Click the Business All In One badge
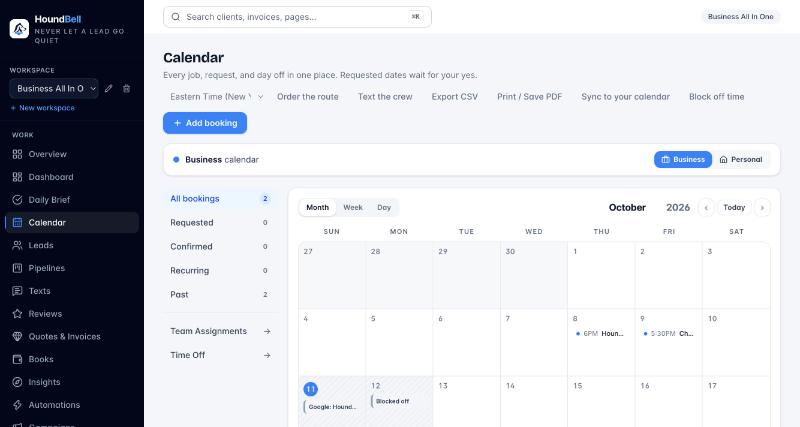 (740, 16)
